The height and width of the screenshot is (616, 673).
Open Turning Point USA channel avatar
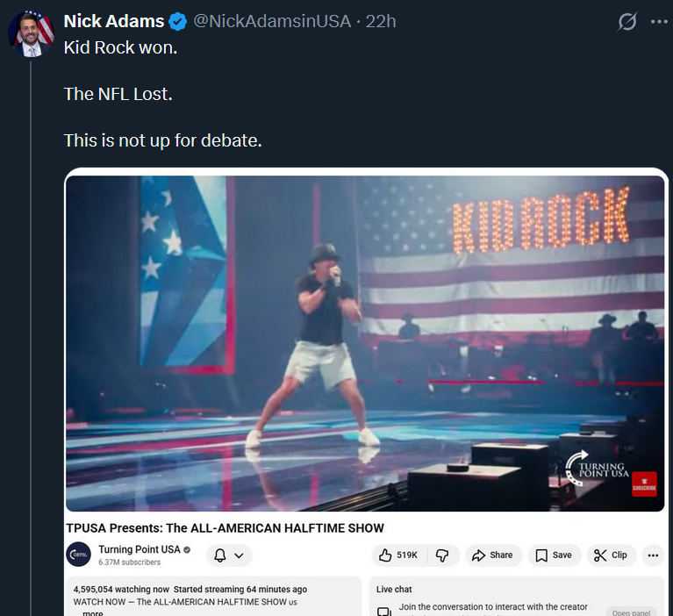point(79,555)
